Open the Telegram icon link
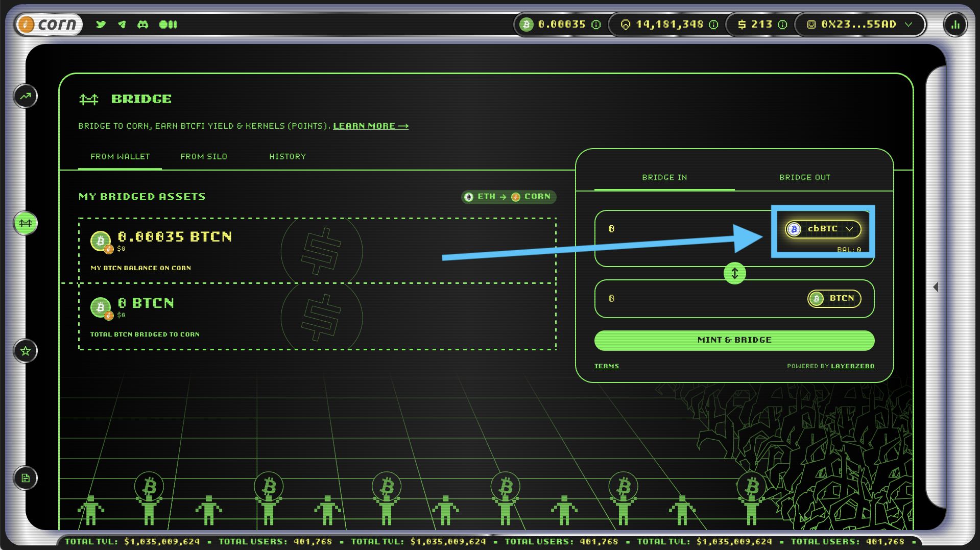This screenshot has width=980, height=550. coord(122,24)
